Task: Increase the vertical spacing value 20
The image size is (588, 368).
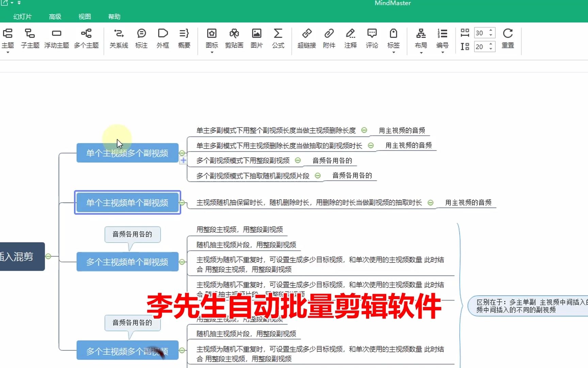Action: (491, 44)
